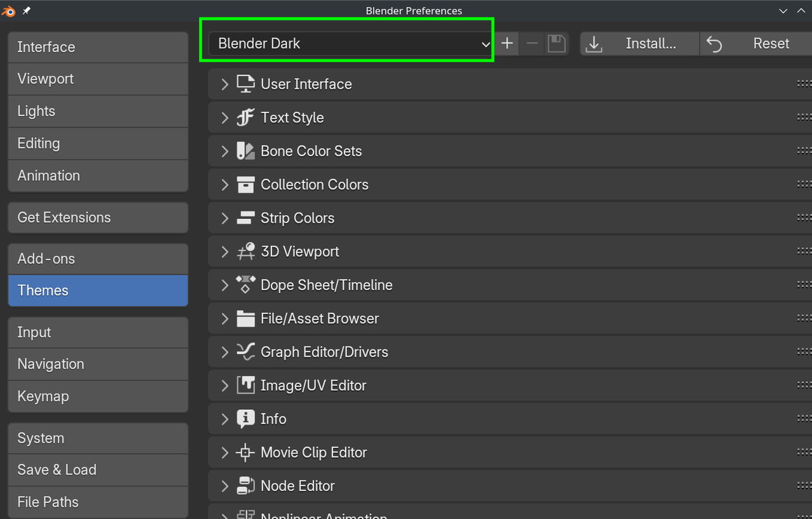Click the 3D Viewport icon
This screenshot has height=519, width=812.
coord(246,251)
